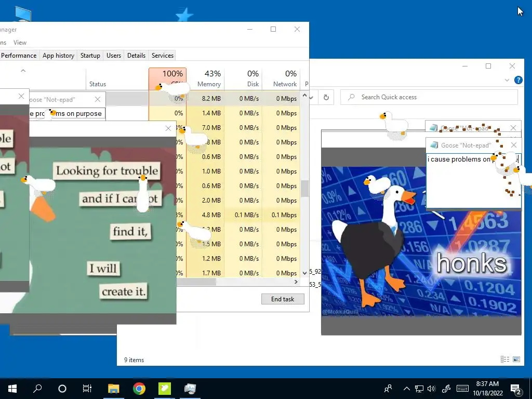Click the scroll right arrow in Task Manager
Image resolution: width=532 pixels, height=399 pixels.
click(x=296, y=282)
